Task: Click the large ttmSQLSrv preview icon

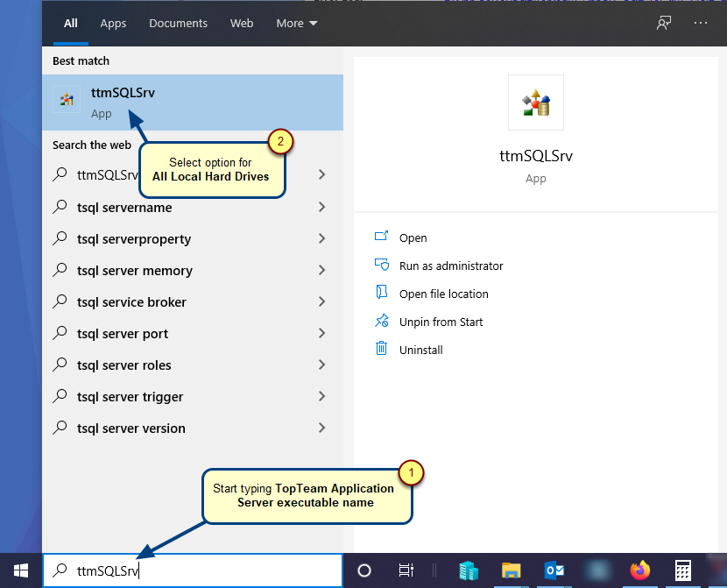Action: point(536,103)
